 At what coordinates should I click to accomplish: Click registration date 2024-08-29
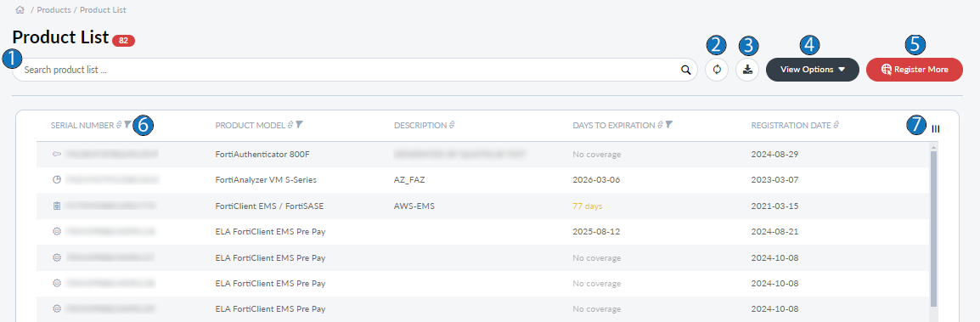click(x=775, y=154)
